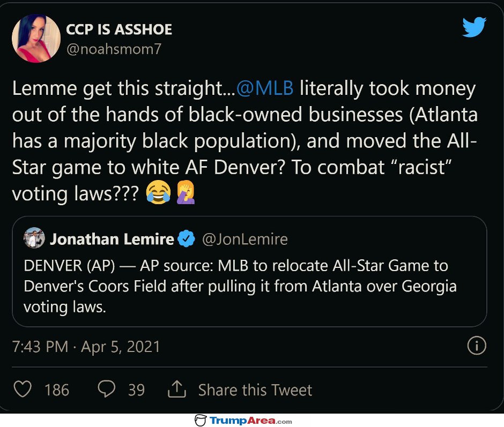Image resolution: width=504 pixels, height=427 pixels.
Task: Click the face-palm emoji in tweet
Action: (x=186, y=193)
